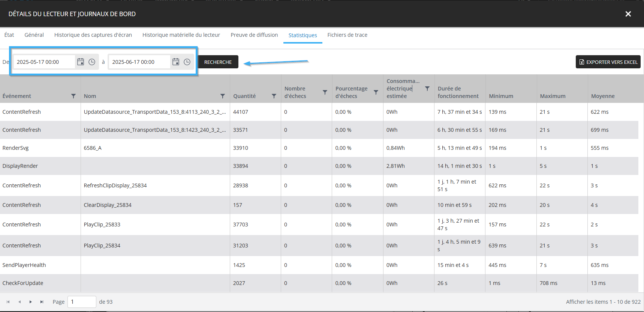Sort by Minimum column header

[501, 96]
